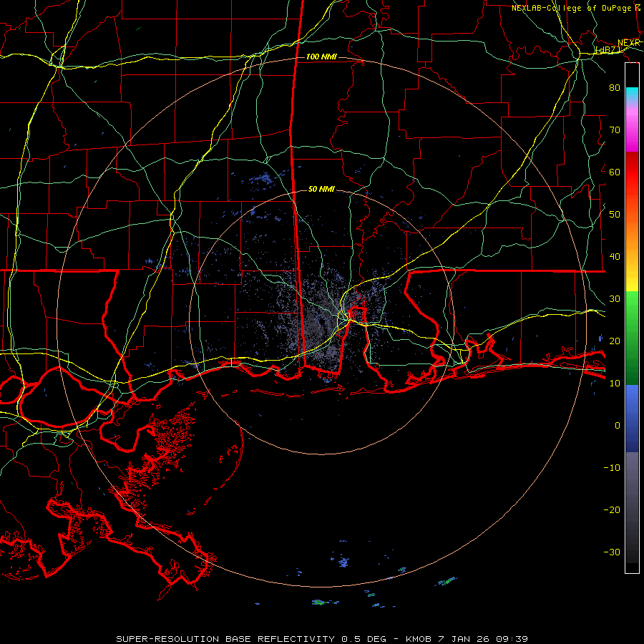Click the Super-Resolution Base Reflectivity caption

pyautogui.click(x=321, y=639)
